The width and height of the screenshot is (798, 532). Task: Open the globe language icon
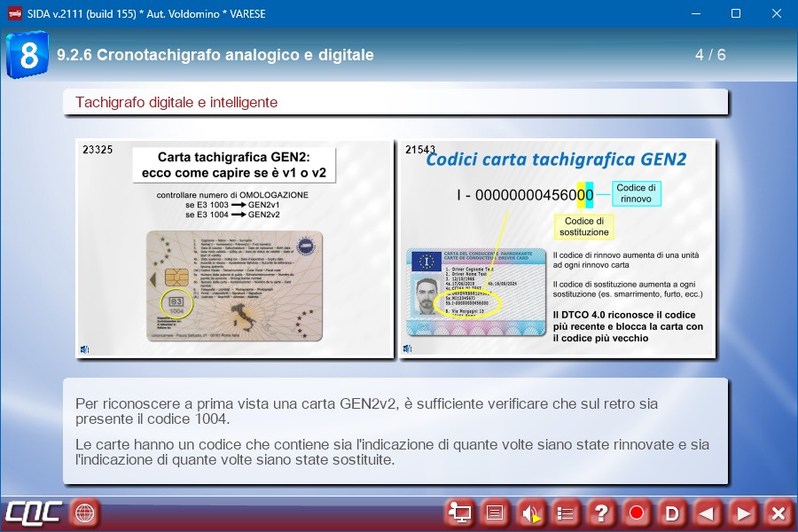coord(85,512)
